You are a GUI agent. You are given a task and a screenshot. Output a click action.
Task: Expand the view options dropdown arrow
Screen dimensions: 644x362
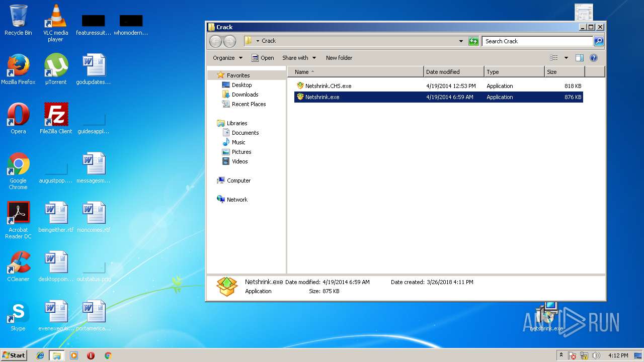tap(566, 58)
